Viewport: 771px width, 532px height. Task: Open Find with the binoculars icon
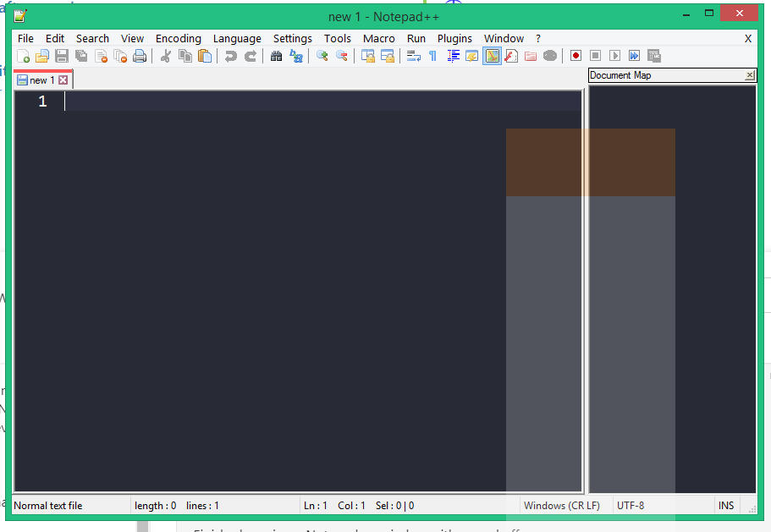click(x=277, y=56)
